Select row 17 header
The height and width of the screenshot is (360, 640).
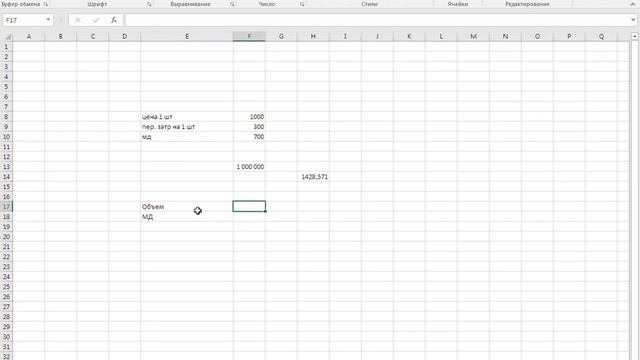tap(6, 207)
